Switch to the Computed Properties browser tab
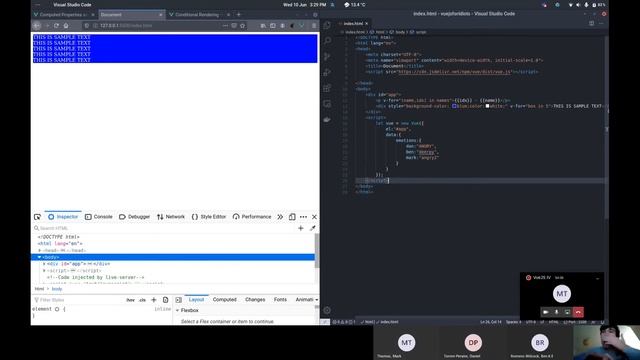The width and height of the screenshot is (640, 360). 63,15
